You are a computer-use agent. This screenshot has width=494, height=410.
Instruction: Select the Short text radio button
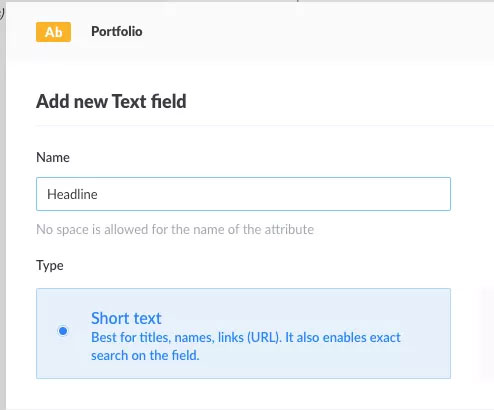pos(63,331)
